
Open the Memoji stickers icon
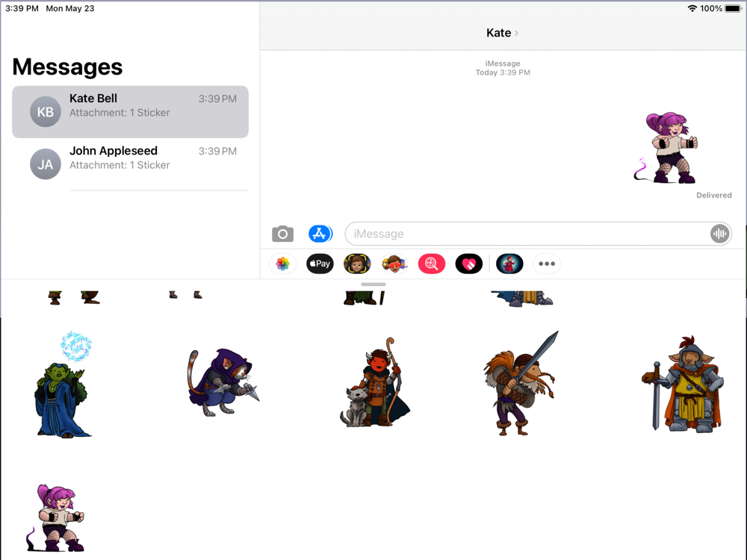(394, 264)
